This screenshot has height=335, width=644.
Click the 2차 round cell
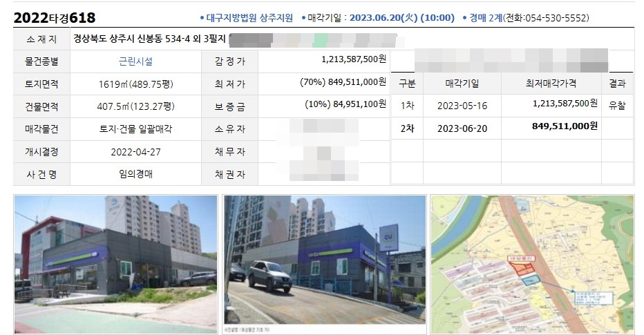click(x=407, y=128)
